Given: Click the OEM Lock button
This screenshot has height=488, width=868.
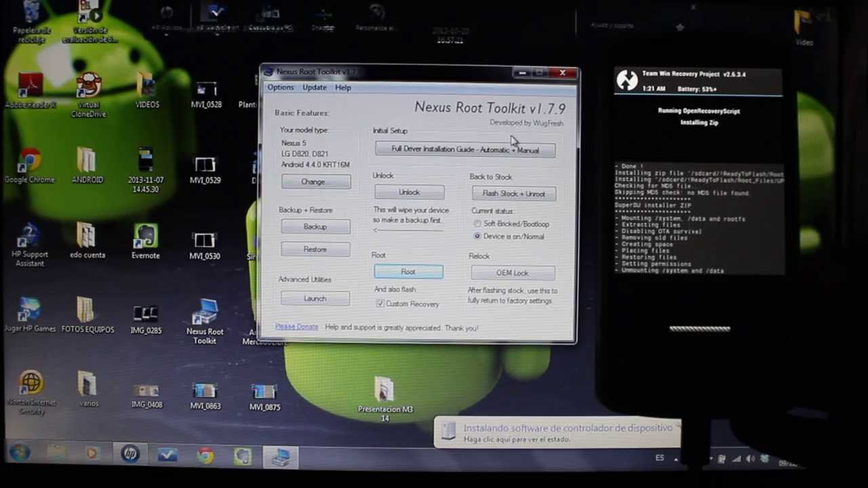Looking at the screenshot, I should pyautogui.click(x=512, y=272).
